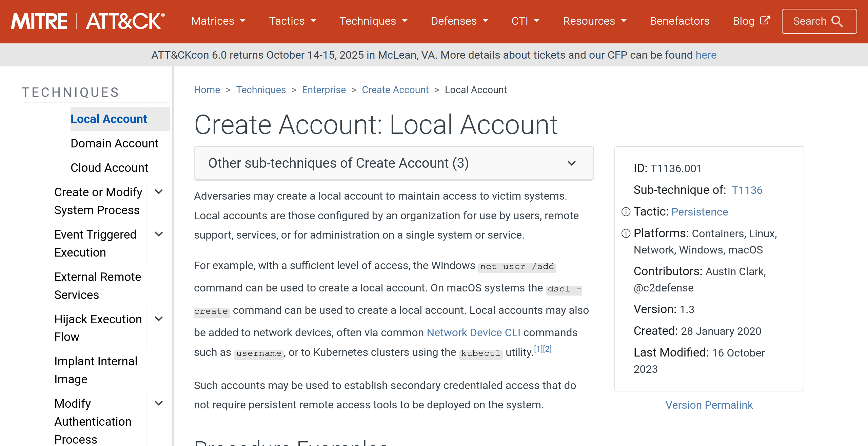Viewport: 868px width, 446px height.
Task: Go to Techniques breadcrumb
Action: (x=261, y=90)
